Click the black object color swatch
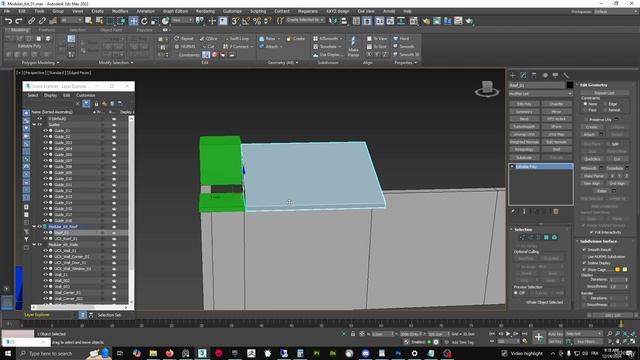The image size is (640, 360). tap(570, 85)
